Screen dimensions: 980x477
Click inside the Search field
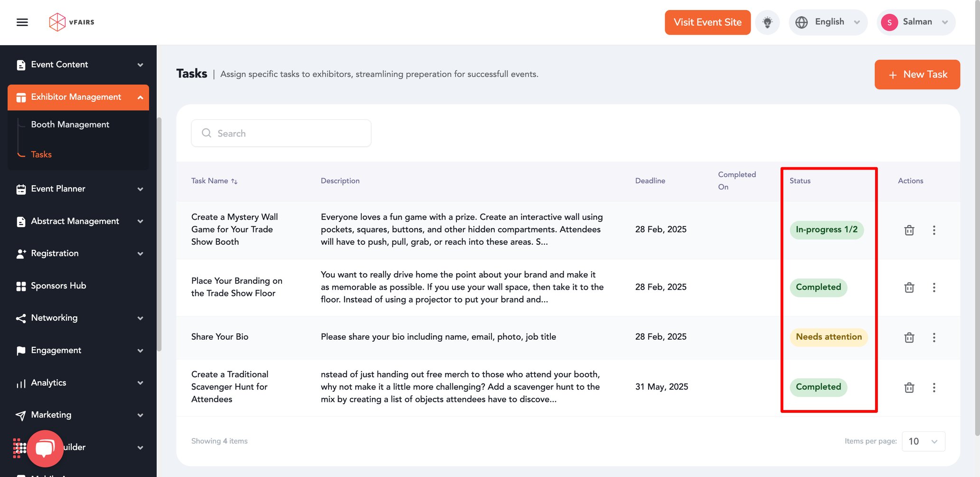click(280, 133)
